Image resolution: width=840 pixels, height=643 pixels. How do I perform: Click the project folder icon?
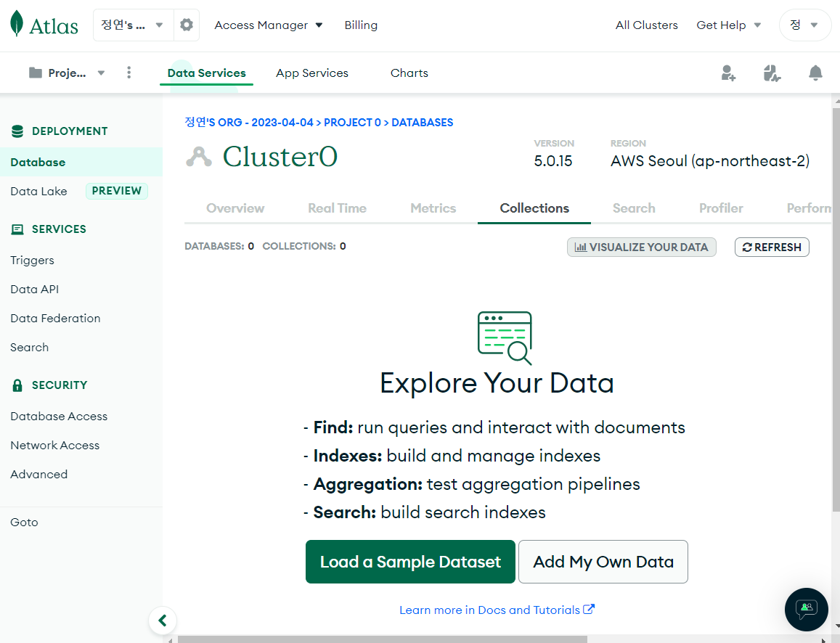point(36,73)
